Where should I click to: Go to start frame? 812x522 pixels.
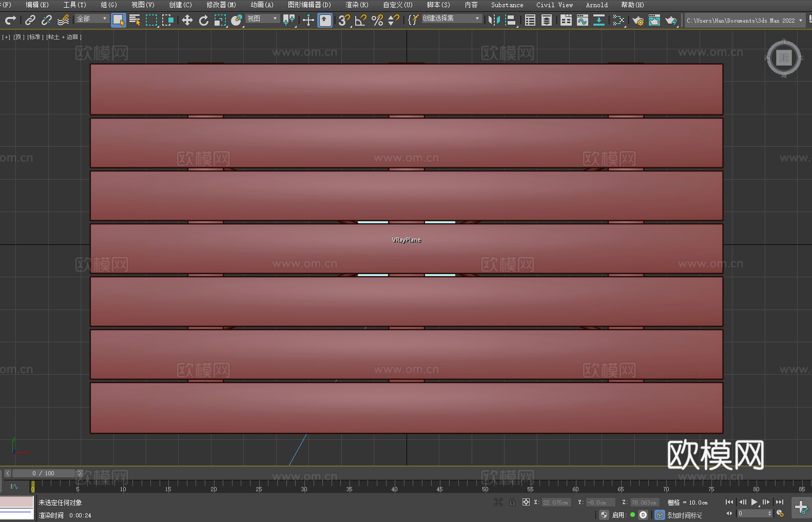729,502
